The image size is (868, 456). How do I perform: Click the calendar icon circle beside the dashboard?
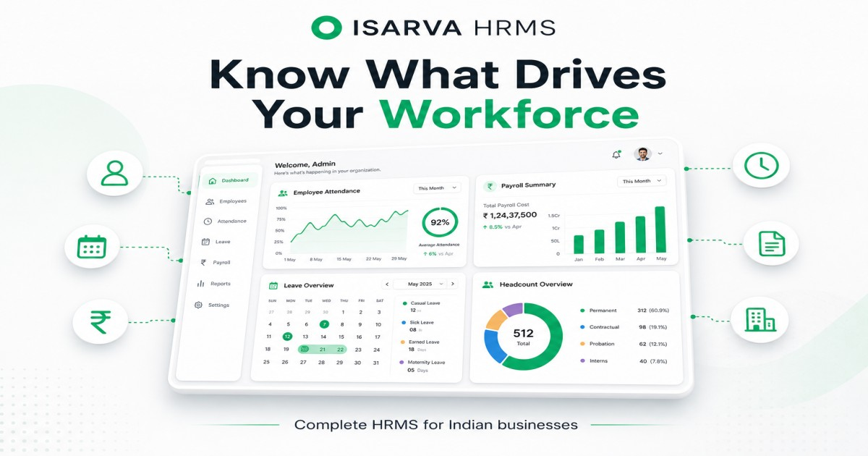[91, 248]
